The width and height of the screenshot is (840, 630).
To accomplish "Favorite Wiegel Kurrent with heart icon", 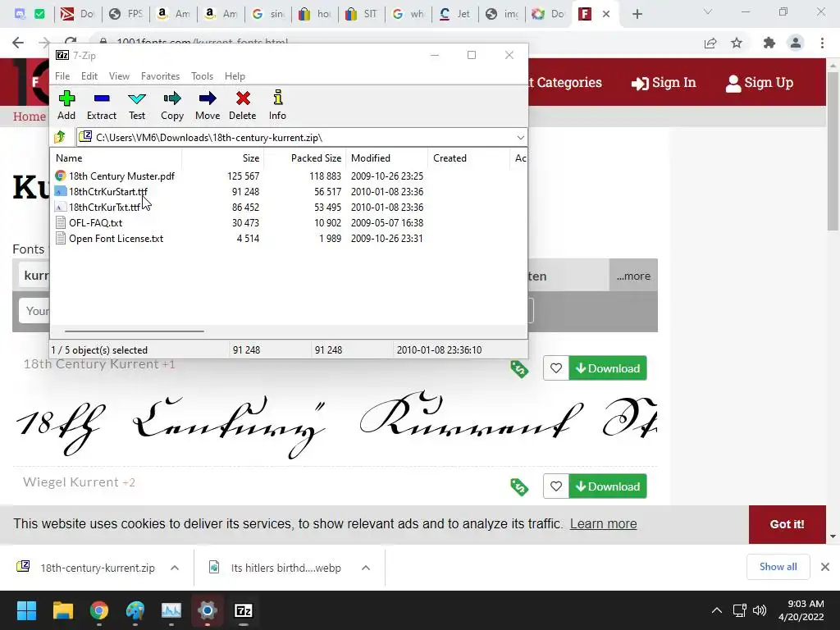I will point(556,486).
